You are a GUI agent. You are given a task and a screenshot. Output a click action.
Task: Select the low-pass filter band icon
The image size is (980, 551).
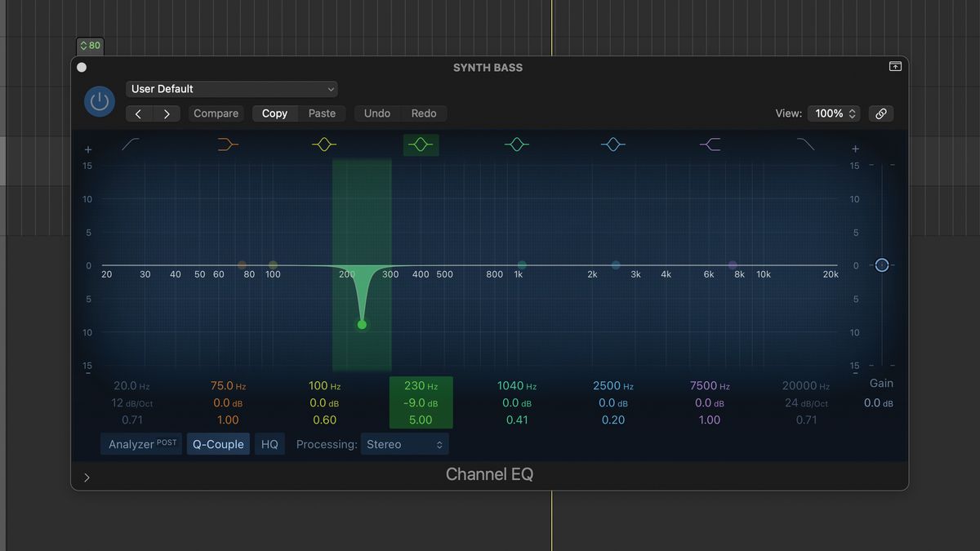tap(805, 144)
